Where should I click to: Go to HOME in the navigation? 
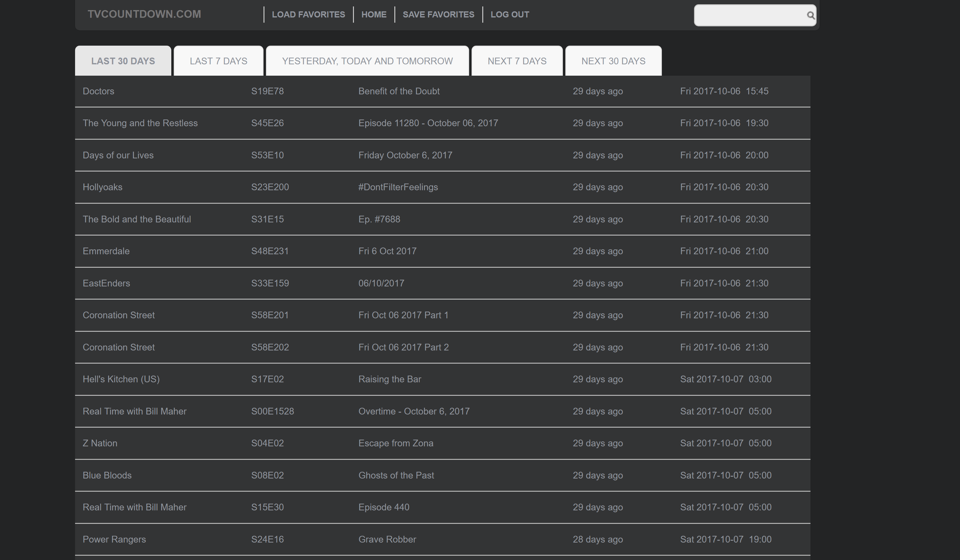[x=374, y=14]
